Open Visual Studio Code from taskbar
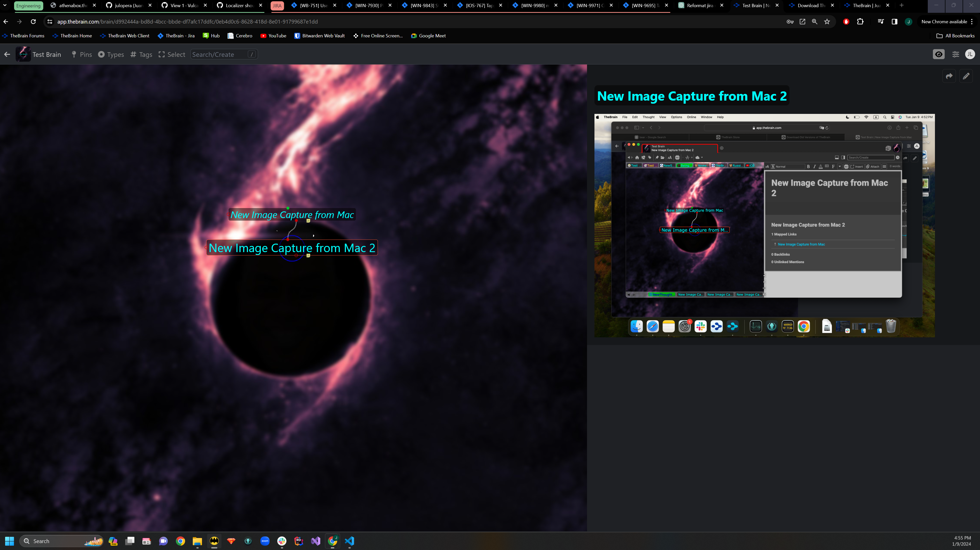980x550 pixels. tap(349, 541)
